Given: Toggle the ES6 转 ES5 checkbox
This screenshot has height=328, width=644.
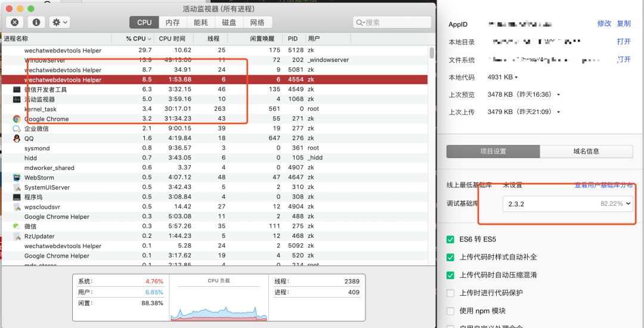Looking at the screenshot, I should click(x=450, y=239).
